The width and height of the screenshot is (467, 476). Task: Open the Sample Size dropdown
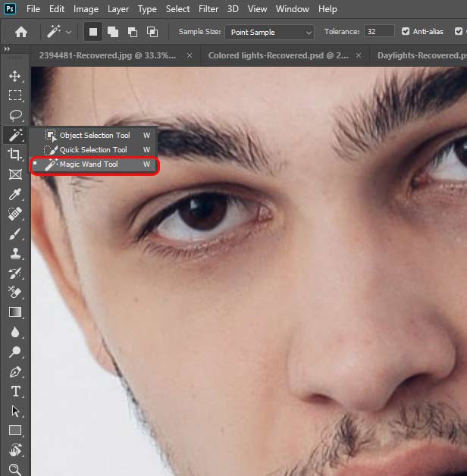coord(270,32)
